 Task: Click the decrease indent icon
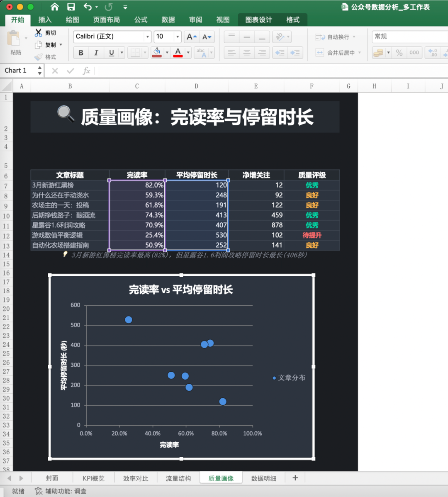[280, 53]
